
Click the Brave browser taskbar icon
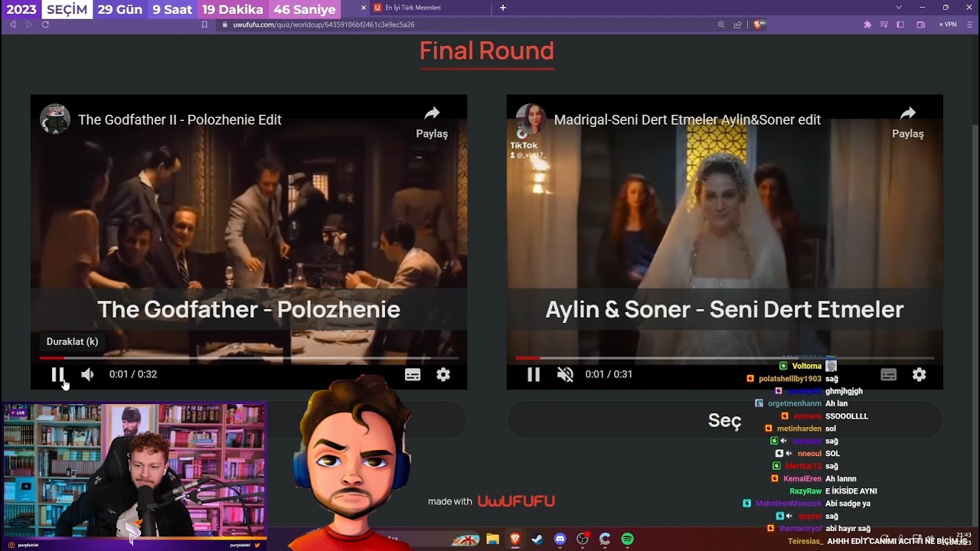click(515, 540)
